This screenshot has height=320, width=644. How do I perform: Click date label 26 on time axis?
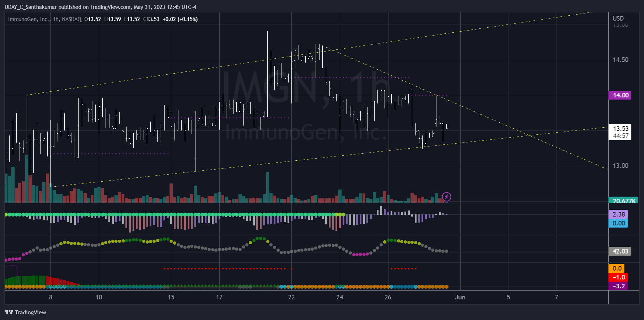point(388,297)
